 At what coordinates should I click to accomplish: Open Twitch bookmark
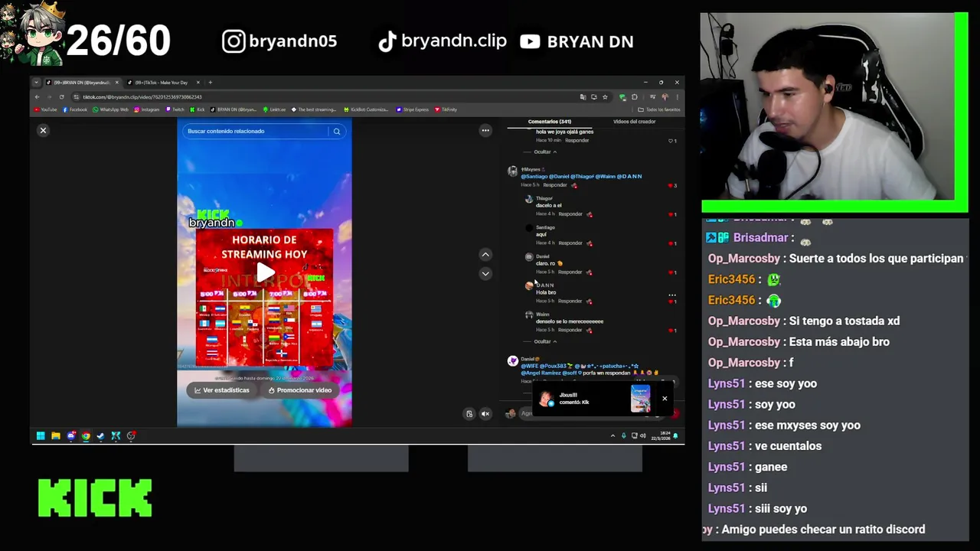[175, 109]
